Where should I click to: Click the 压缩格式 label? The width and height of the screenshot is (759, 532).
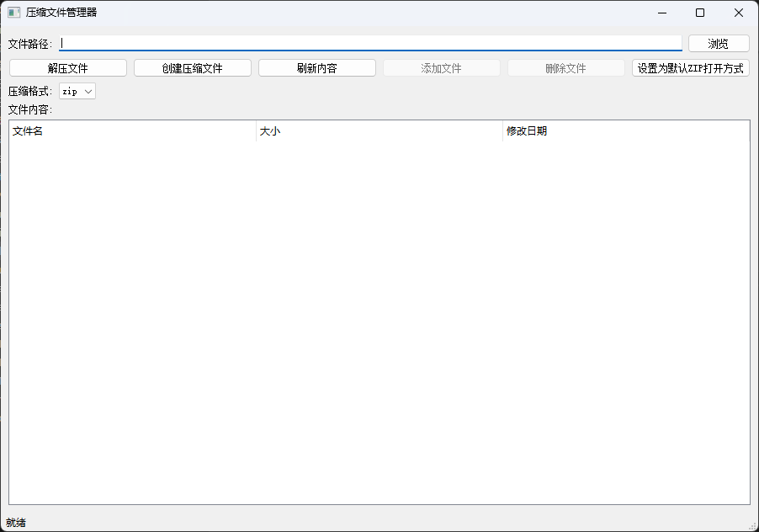pos(30,91)
